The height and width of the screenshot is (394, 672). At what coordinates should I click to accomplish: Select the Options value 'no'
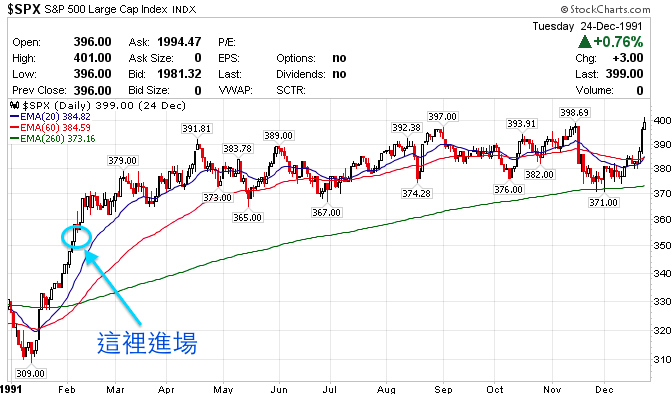point(339,58)
